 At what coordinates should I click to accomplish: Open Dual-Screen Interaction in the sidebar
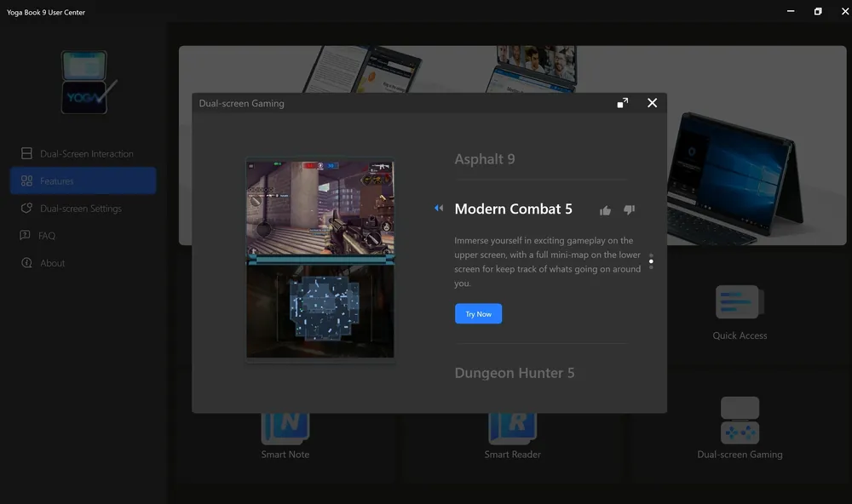83,154
